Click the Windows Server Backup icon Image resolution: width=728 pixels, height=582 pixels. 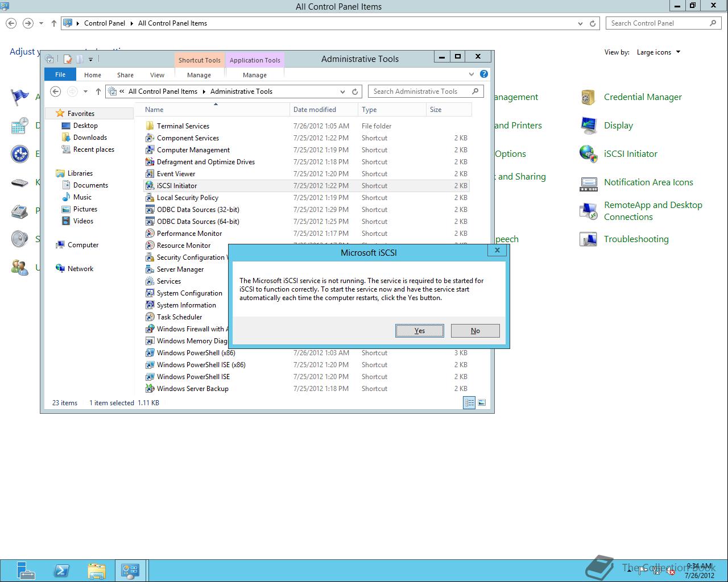click(150, 389)
